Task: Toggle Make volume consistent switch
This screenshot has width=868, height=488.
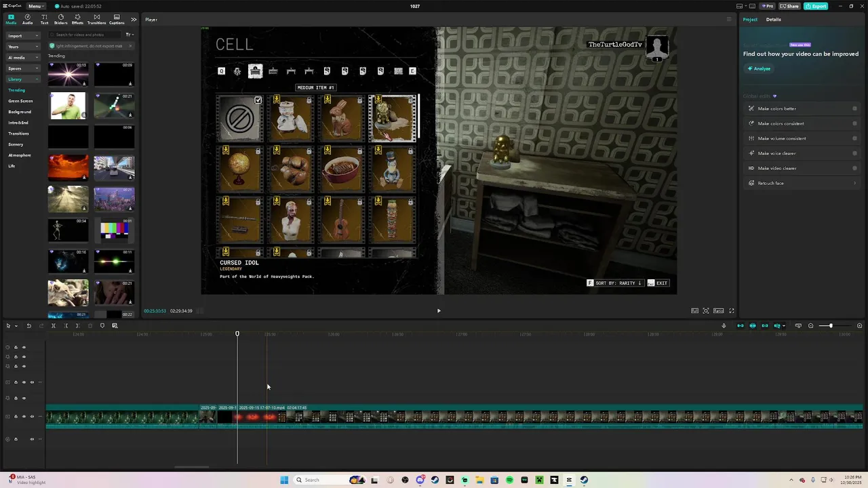Action: [x=854, y=138]
